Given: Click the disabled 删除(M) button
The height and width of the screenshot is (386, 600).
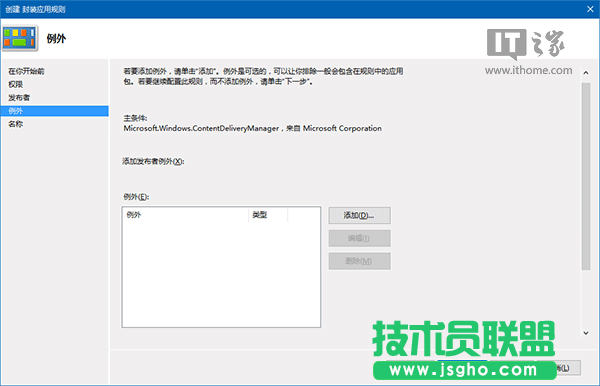Looking at the screenshot, I should pyautogui.click(x=359, y=261).
